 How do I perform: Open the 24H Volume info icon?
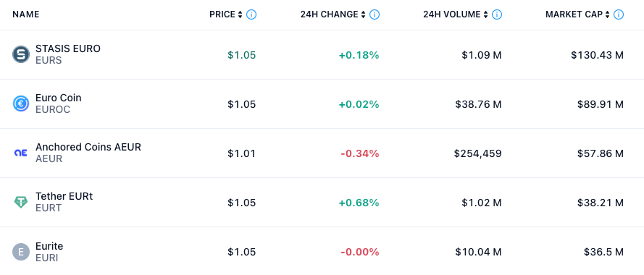496,14
